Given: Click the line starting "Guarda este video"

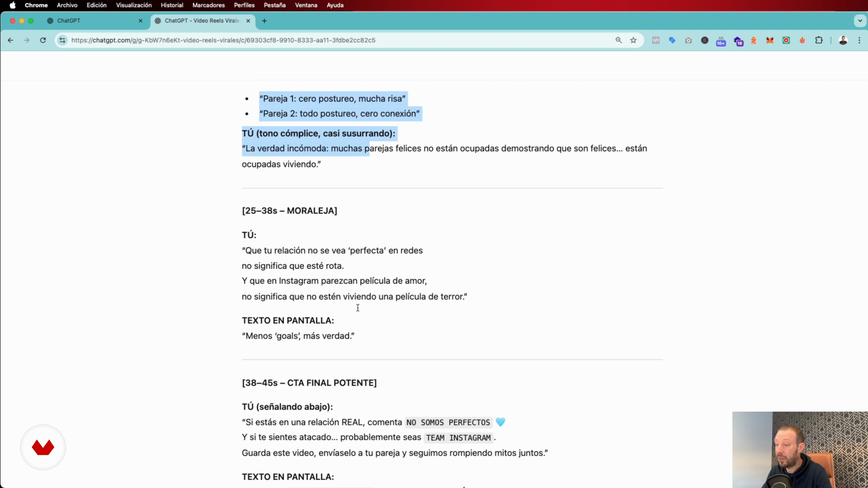Looking at the screenshot, I should click(x=395, y=453).
